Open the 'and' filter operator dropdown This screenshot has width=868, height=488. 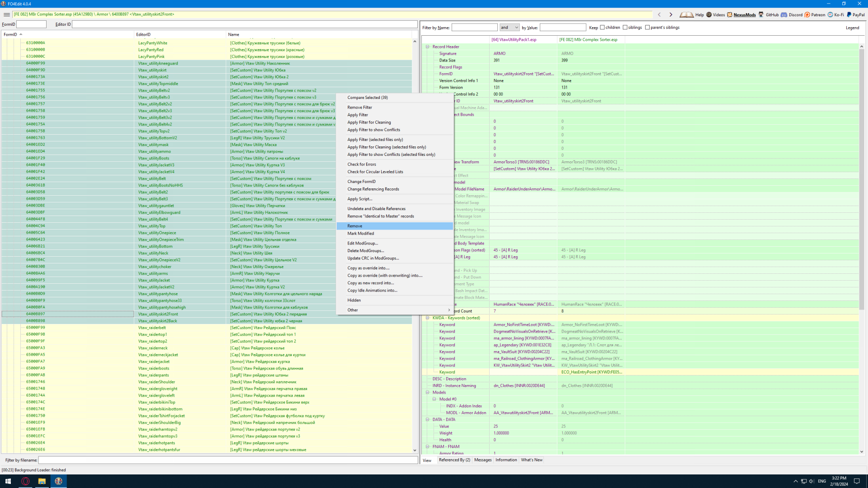tap(509, 28)
